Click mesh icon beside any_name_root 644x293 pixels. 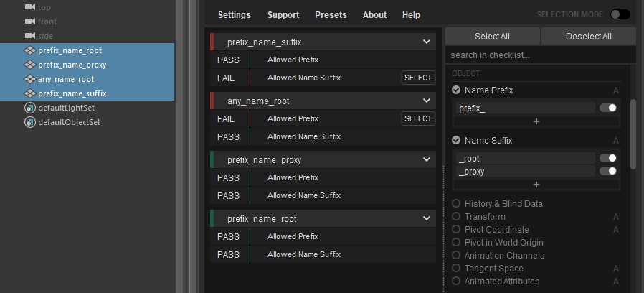30,79
